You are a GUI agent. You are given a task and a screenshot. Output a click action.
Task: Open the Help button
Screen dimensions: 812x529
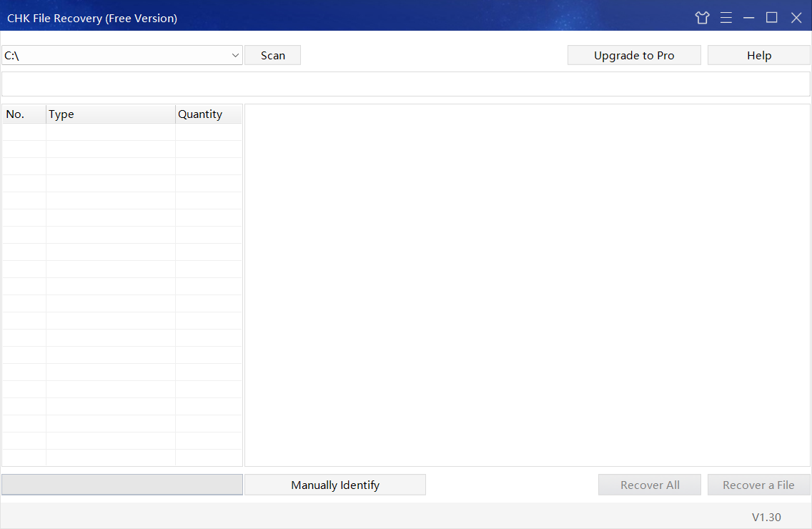click(x=758, y=56)
